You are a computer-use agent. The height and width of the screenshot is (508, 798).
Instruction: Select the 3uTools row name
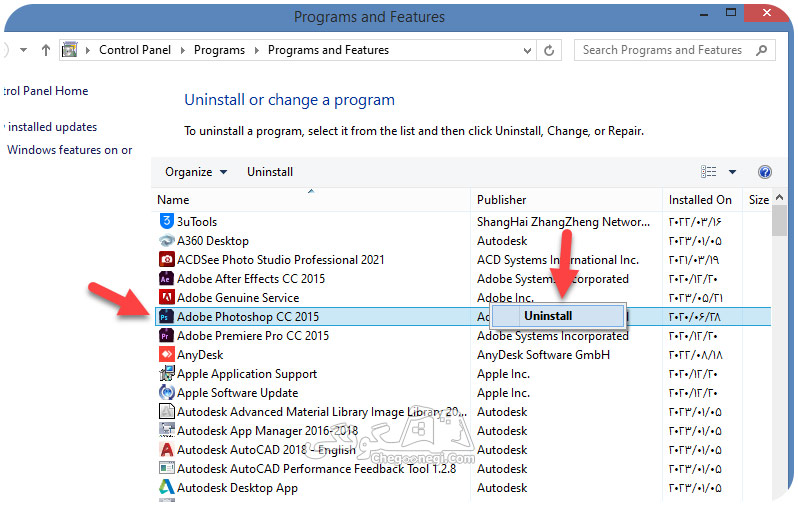pos(196,222)
